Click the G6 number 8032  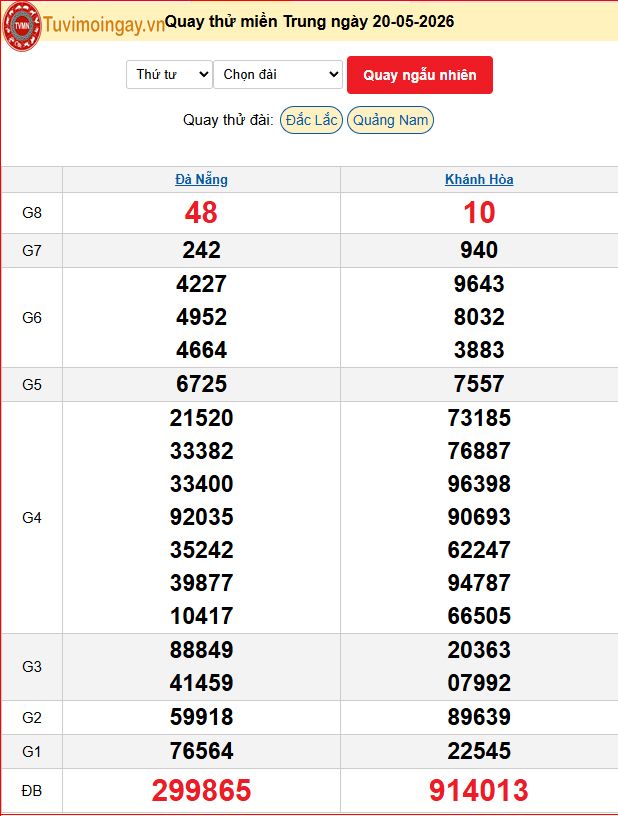479,317
